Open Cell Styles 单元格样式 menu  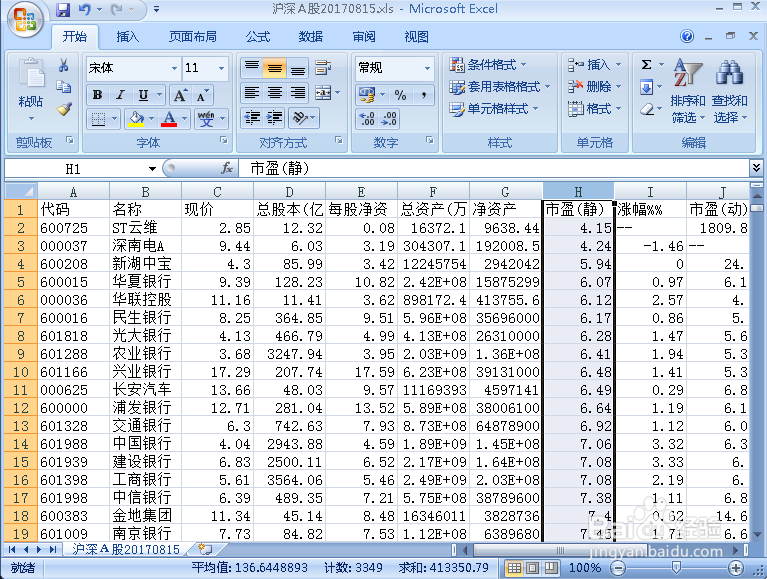pyautogui.click(x=494, y=109)
